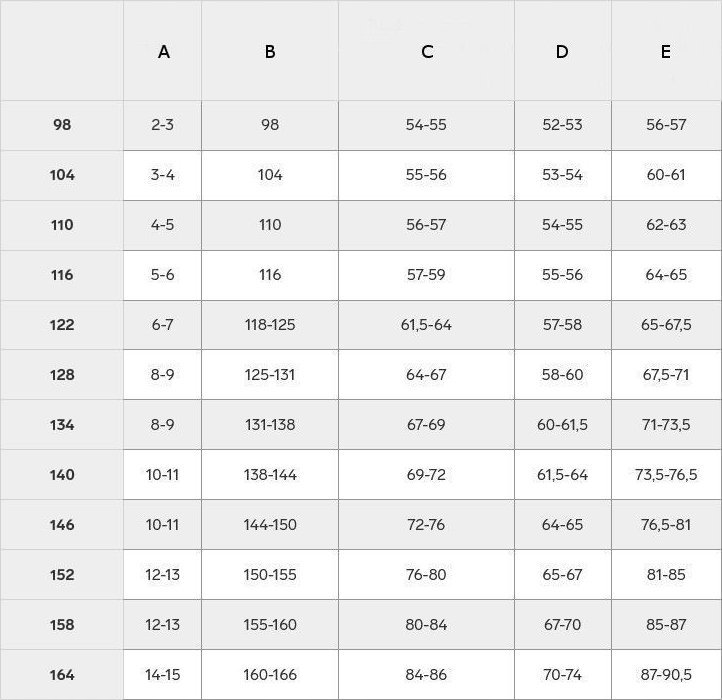Click the 73,5-76,5 cell
The width and height of the screenshot is (722, 700).
tap(666, 475)
